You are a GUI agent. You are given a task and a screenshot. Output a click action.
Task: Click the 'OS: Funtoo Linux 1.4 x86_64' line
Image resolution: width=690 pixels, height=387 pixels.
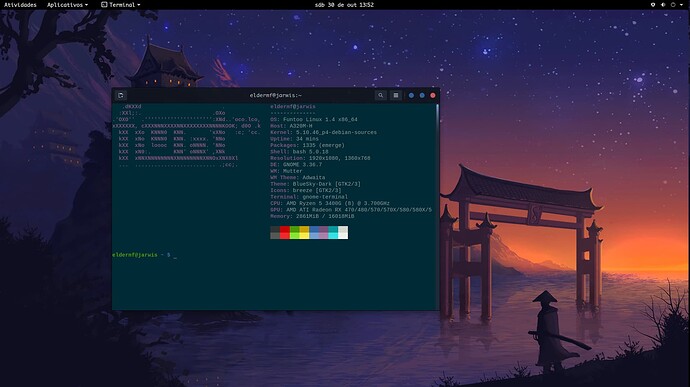click(314, 119)
